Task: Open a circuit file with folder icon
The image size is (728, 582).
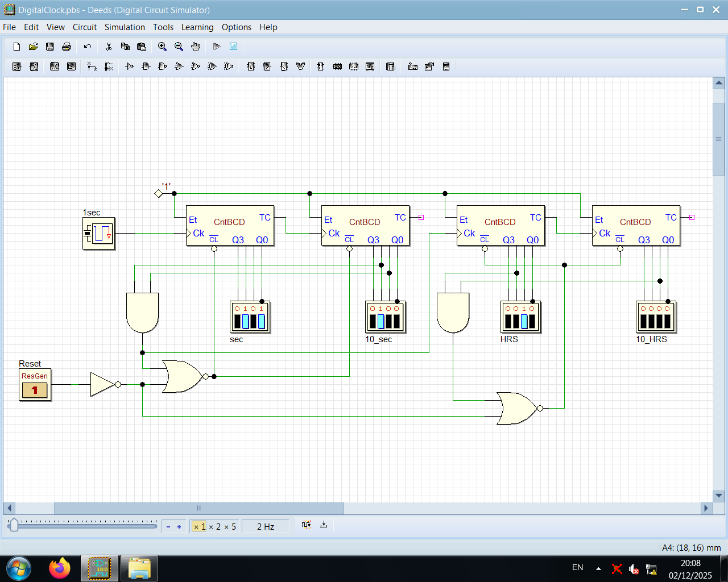Action: pyautogui.click(x=33, y=47)
